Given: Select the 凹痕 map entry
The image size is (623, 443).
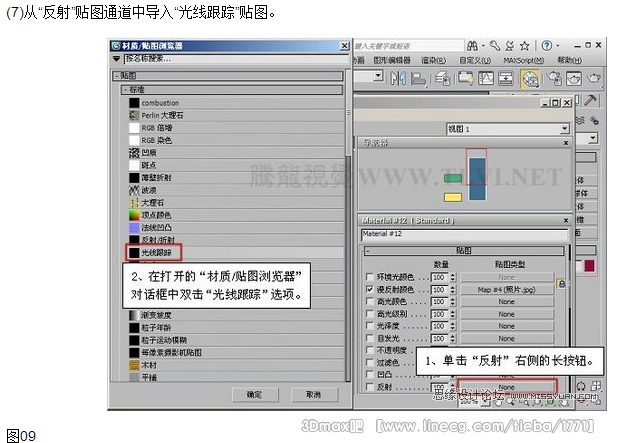Looking at the screenshot, I should [236, 153].
